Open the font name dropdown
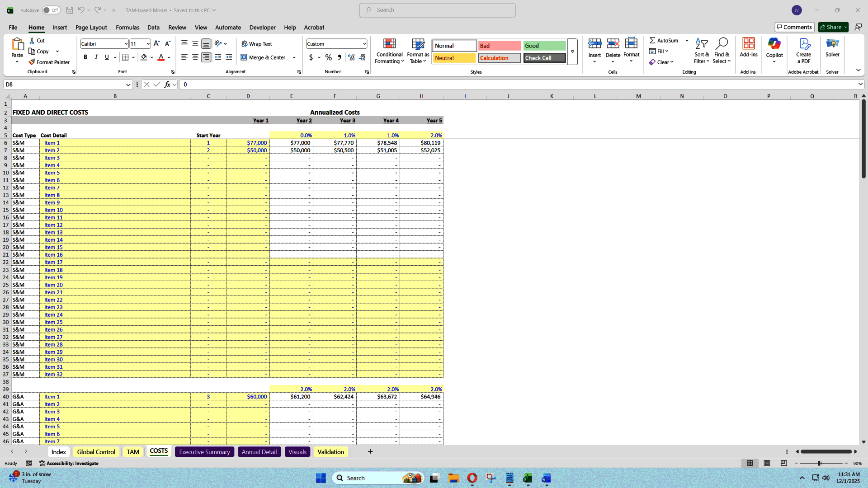Image resolution: width=868 pixels, height=488 pixels. click(126, 43)
